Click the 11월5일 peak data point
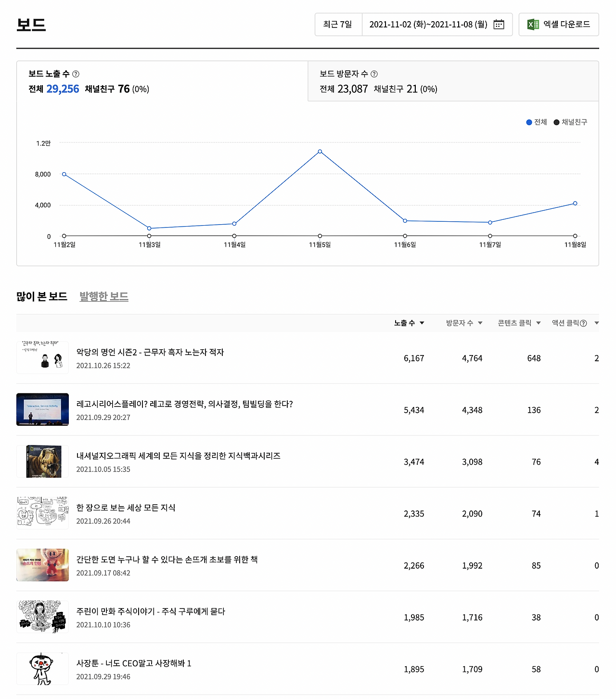616x699 pixels. pos(320,152)
